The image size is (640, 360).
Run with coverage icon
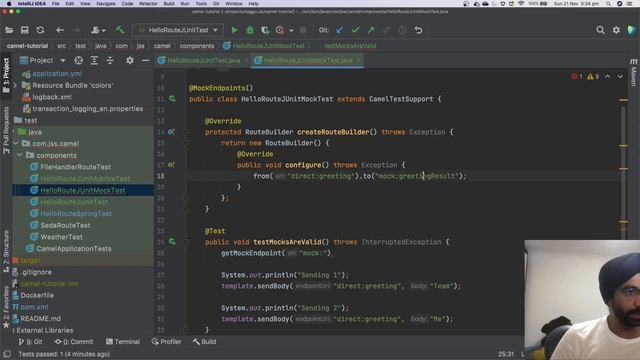[265, 30]
